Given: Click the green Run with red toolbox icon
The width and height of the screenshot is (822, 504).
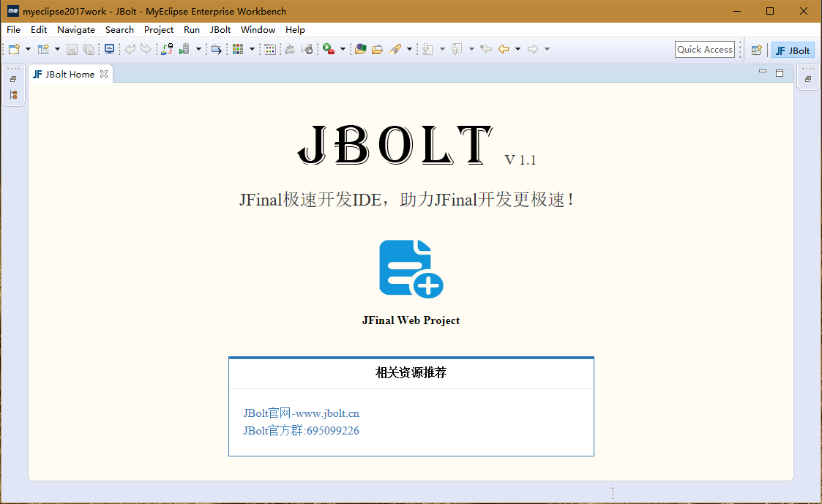Looking at the screenshot, I should pyautogui.click(x=329, y=49).
